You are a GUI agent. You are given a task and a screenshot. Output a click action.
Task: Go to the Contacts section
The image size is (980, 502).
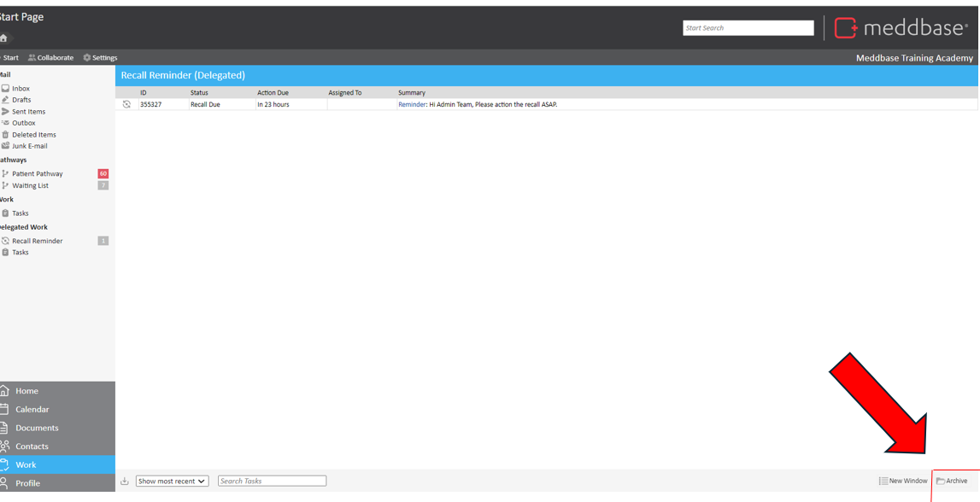(x=32, y=447)
